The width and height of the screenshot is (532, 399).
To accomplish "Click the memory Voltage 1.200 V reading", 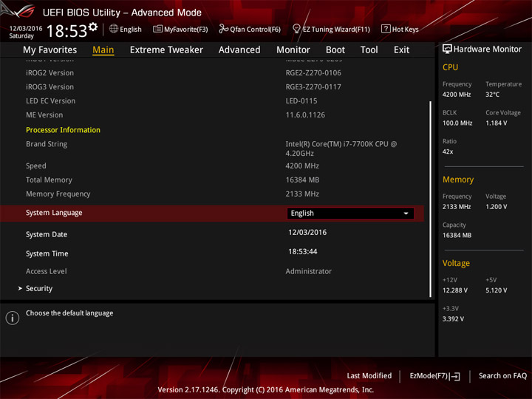I will pyautogui.click(x=496, y=207).
